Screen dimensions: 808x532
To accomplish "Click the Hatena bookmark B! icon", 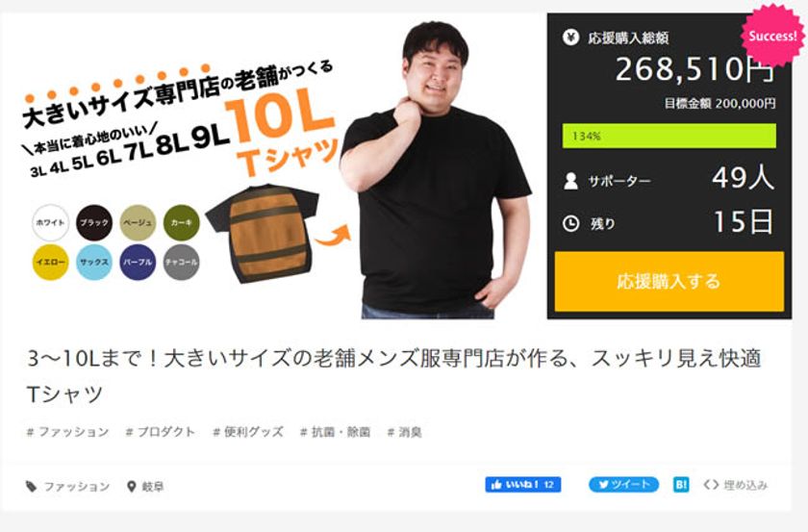I will 681,485.
